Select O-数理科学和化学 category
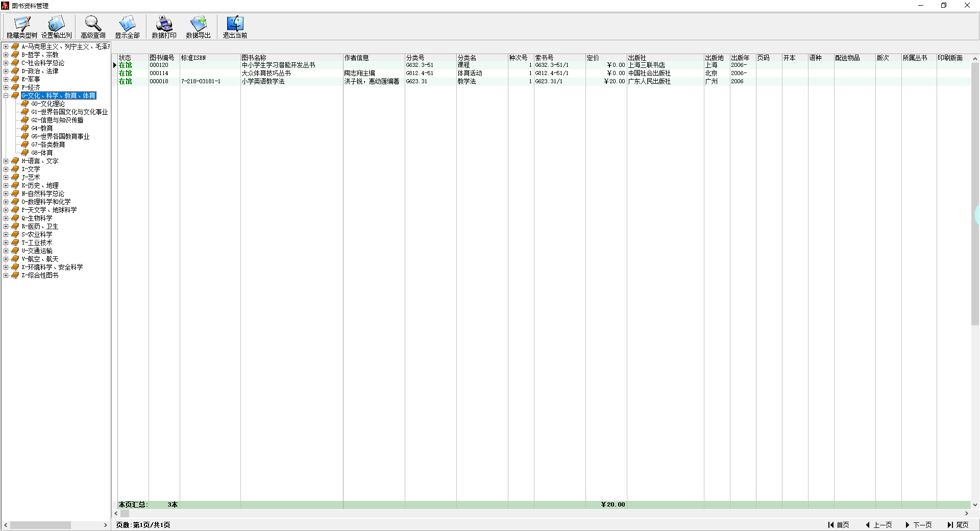The height and width of the screenshot is (531, 980). tap(46, 202)
